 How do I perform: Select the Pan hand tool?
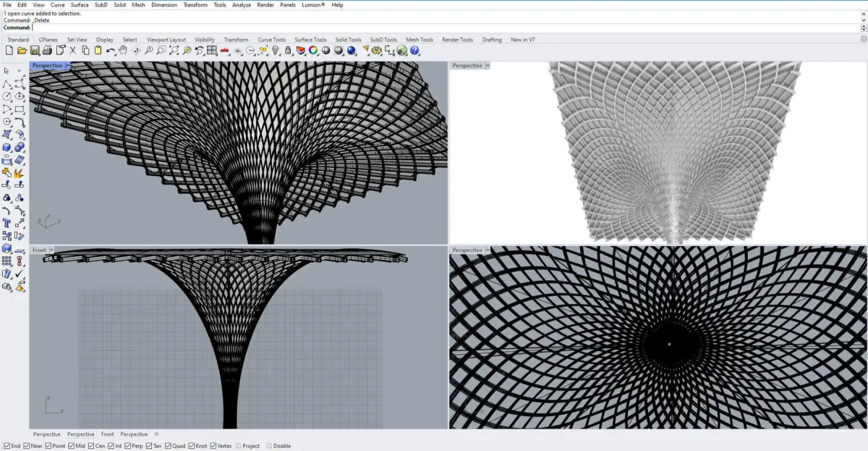[123, 51]
